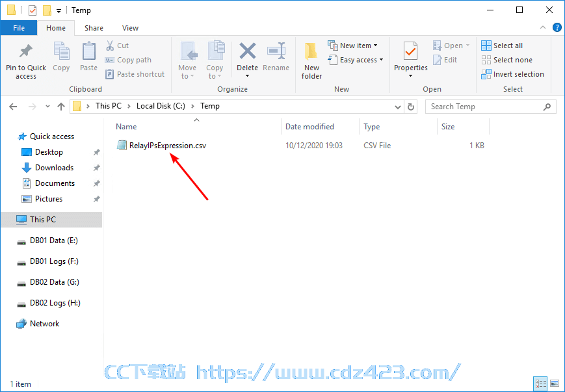Click the Paste ribbon icon
Viewport: 565px width, 392px height.
[88, 51]
